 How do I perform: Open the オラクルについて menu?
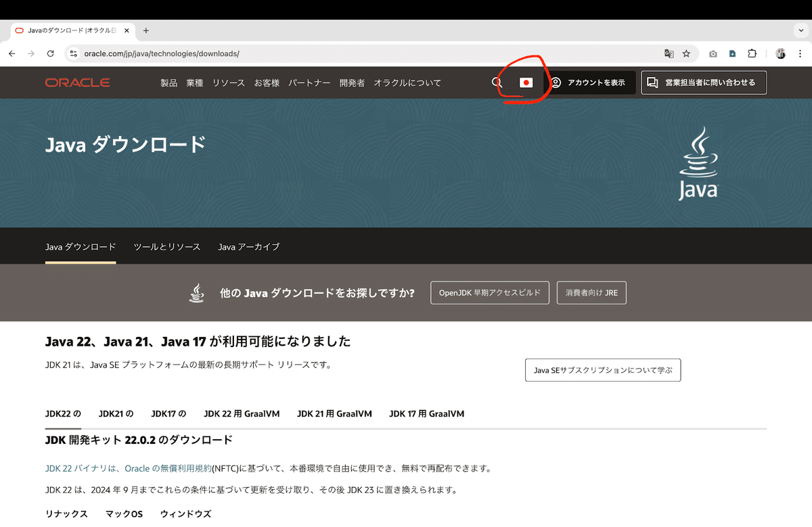(407, 83)
